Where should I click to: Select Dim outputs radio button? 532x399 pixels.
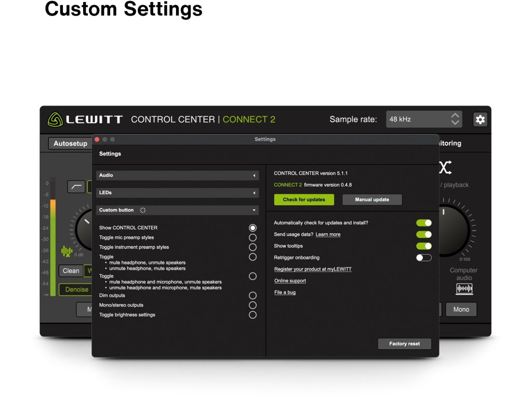tap(252, 296)
